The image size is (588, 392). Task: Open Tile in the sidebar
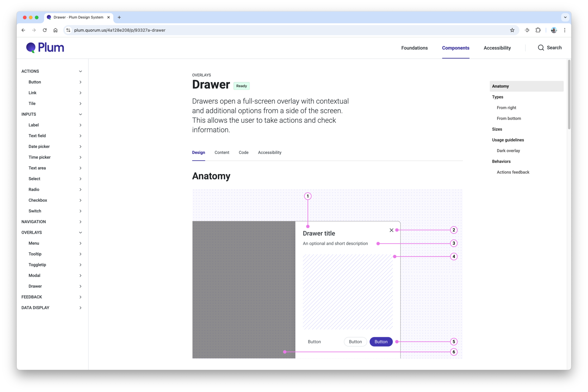click(32, 104)
